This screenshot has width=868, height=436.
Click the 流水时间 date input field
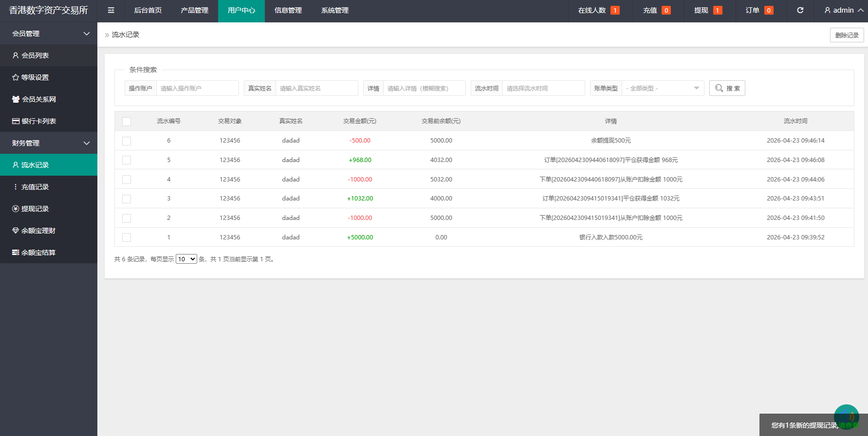(543, 88)
